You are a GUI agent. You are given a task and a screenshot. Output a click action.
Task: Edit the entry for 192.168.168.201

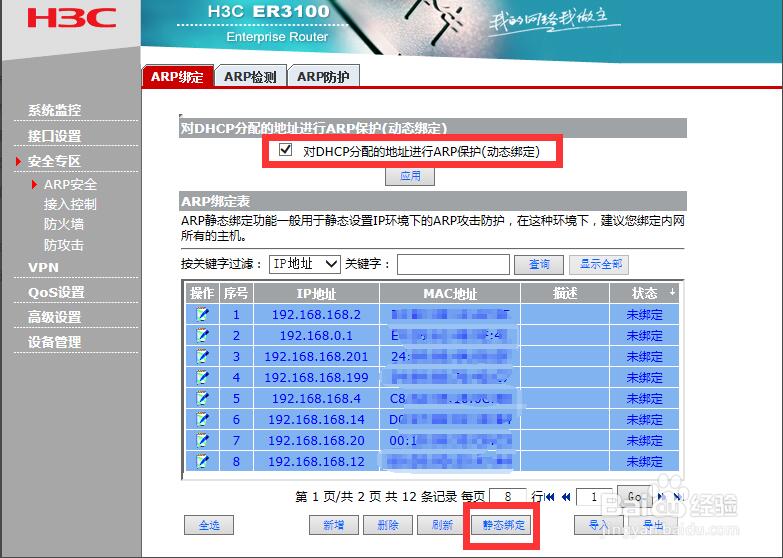(x=202, y=356)
